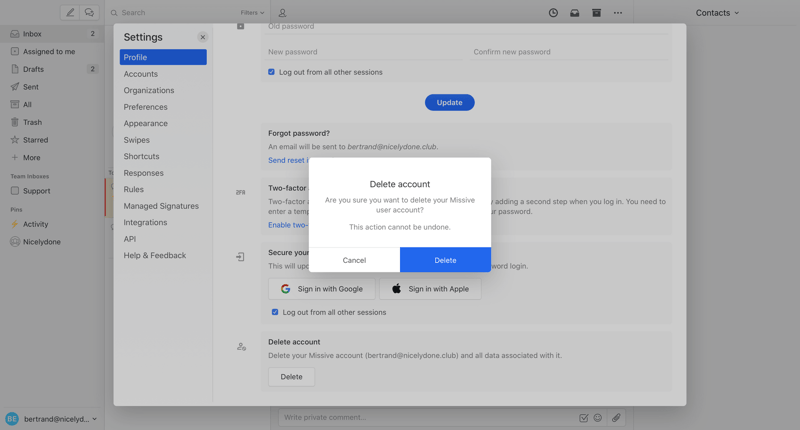
Task: Click the white Delete button in settings
Action: pos(291,377)
